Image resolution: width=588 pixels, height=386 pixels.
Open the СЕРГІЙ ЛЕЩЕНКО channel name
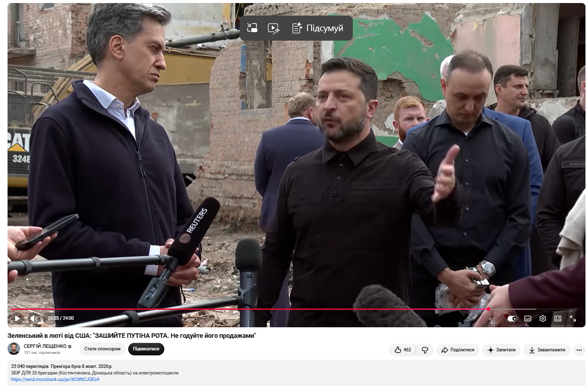pyautogui.click(x=45, y=346)
